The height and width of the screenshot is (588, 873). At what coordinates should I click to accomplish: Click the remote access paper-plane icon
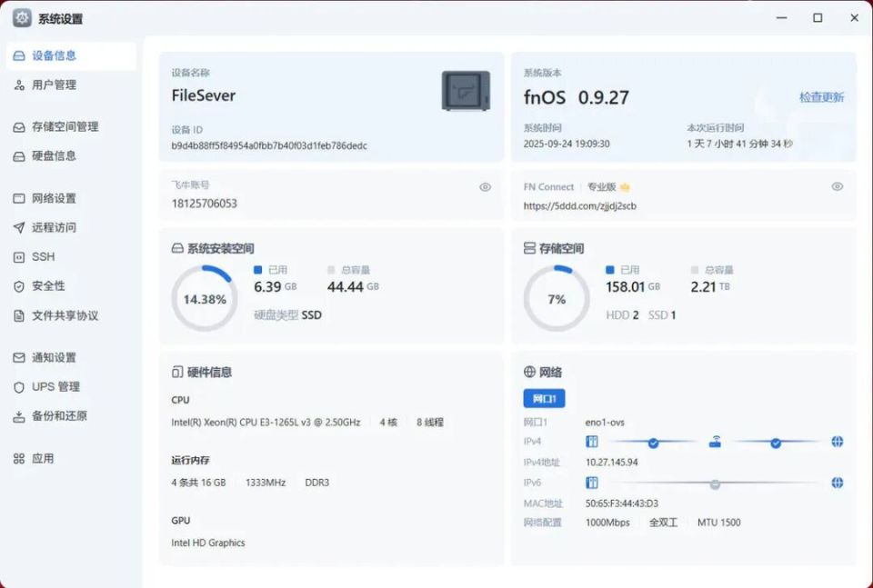[x=19, y=228]
